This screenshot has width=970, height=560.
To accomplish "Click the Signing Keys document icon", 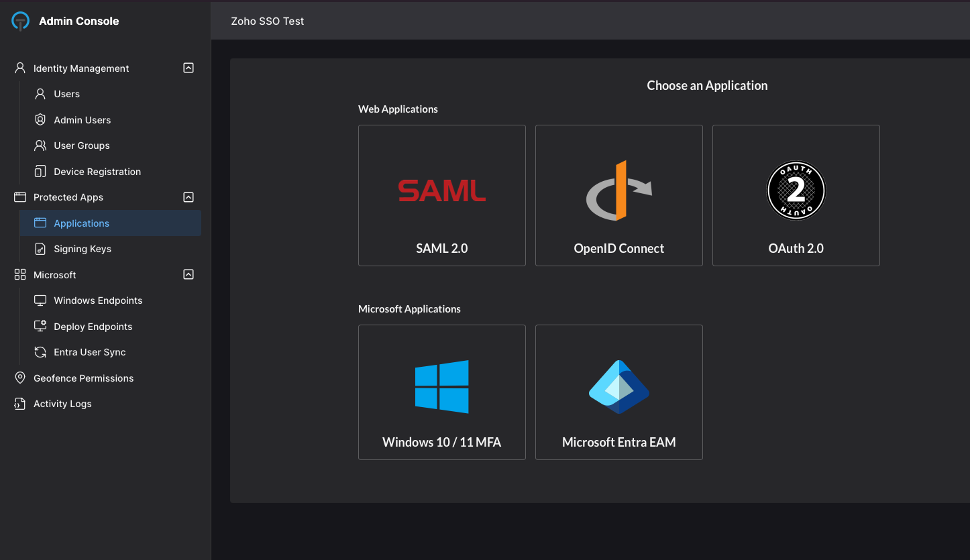I will click(40, 249).
